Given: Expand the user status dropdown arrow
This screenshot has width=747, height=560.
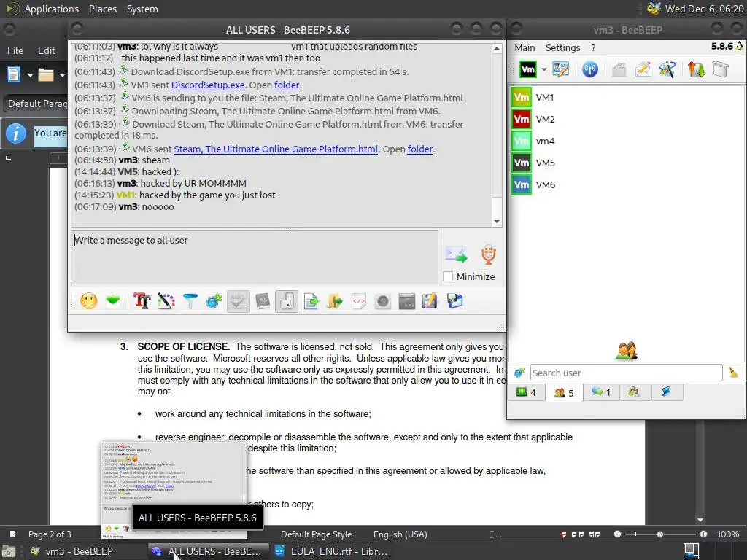Looking at the screenshot, I should pos(543,69).
